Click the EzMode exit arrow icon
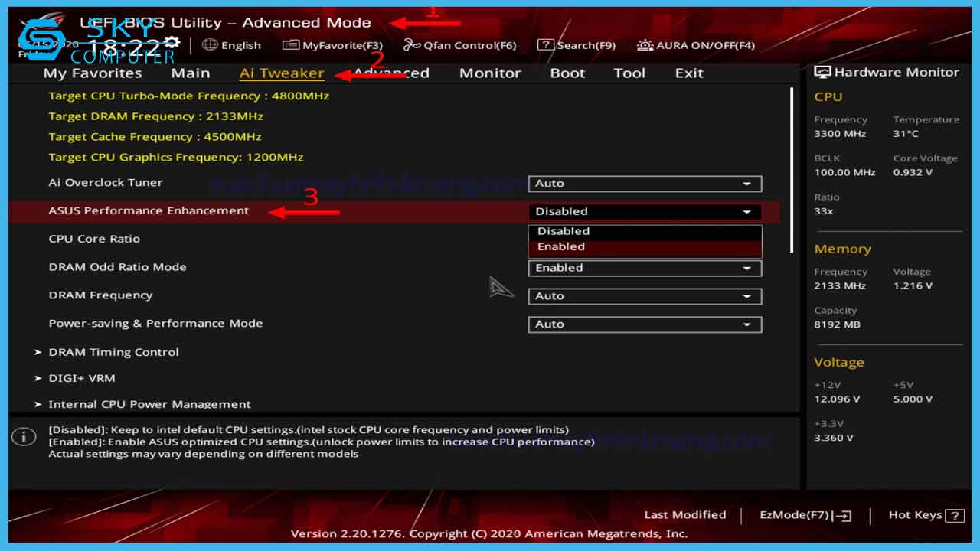The image size is (980, 551). click(x=842, y=516)
